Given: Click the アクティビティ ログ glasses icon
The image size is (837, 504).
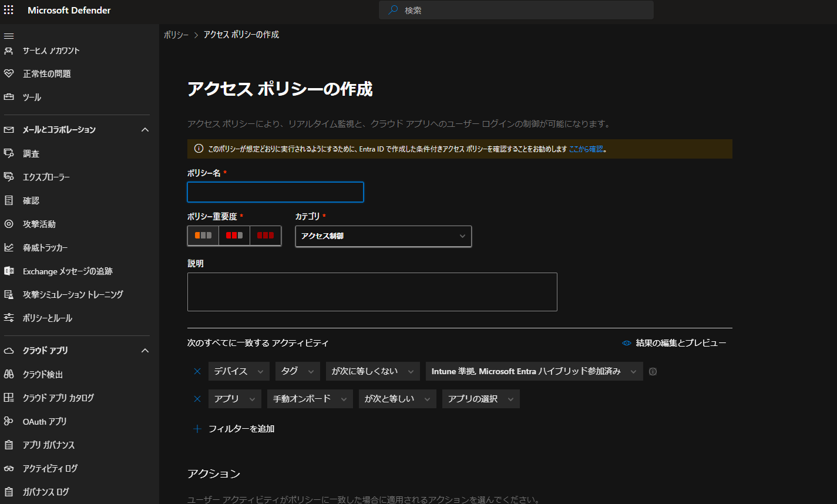Looking at the screenshot, I should pyautogui.click(x=9, y=468).
